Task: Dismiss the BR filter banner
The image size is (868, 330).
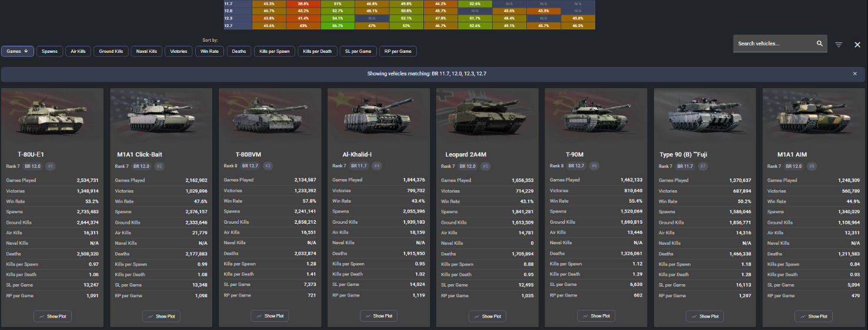Action: (854, 73)
